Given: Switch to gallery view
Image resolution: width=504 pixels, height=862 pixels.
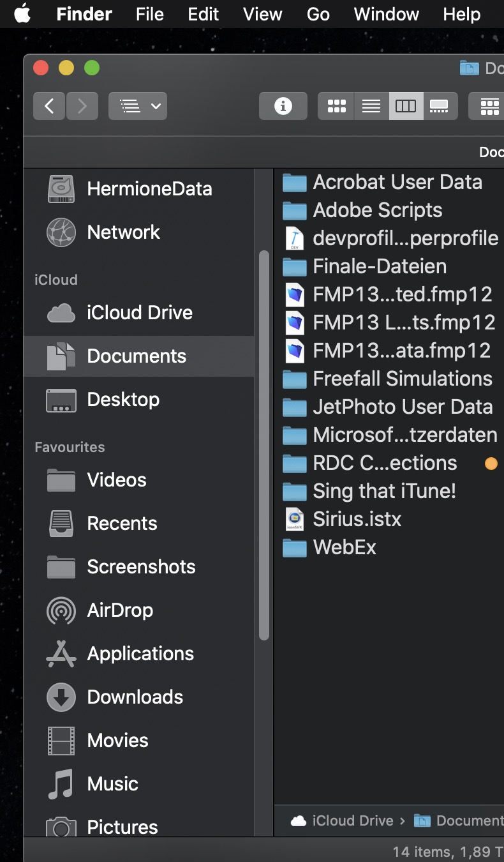Looking at the screenshot, I should tap(440, 106).
